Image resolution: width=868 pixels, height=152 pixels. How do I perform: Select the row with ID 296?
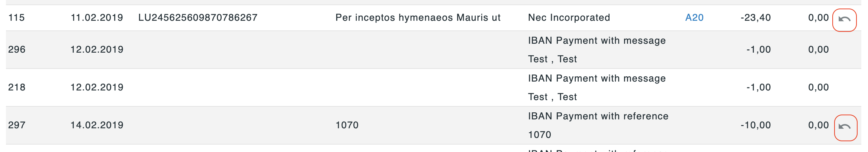tap(433, 50)
